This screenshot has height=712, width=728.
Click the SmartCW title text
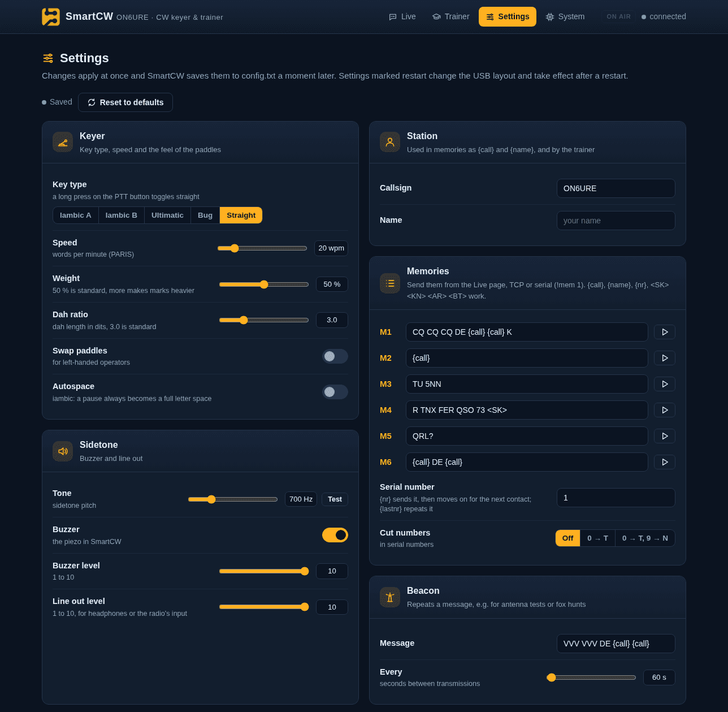[89, 17]
